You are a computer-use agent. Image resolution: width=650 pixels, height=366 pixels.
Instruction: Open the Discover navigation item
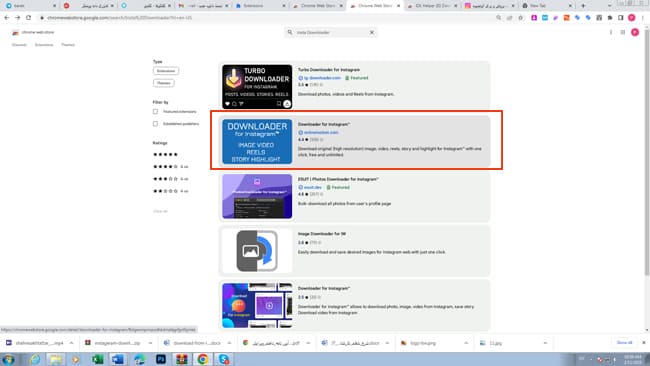pyautogui.click(x=19, y=45)
